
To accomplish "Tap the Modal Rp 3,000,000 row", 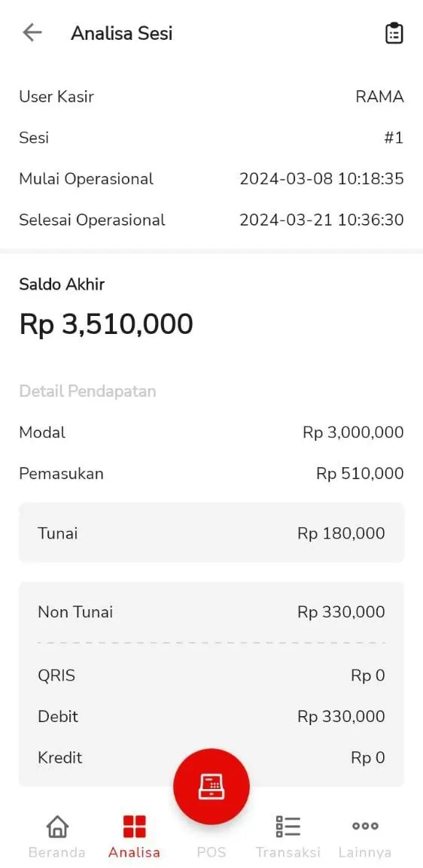I will 211,432.
